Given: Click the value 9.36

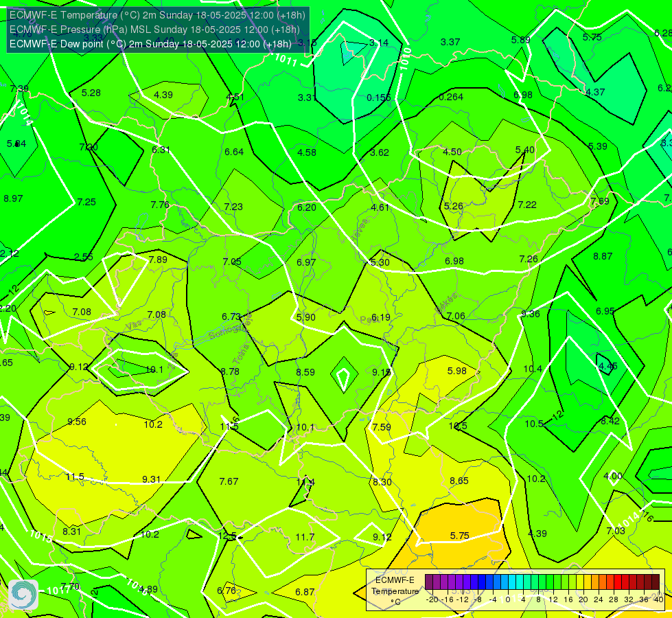Looking at the screenshot, I should tap(530, 314).
